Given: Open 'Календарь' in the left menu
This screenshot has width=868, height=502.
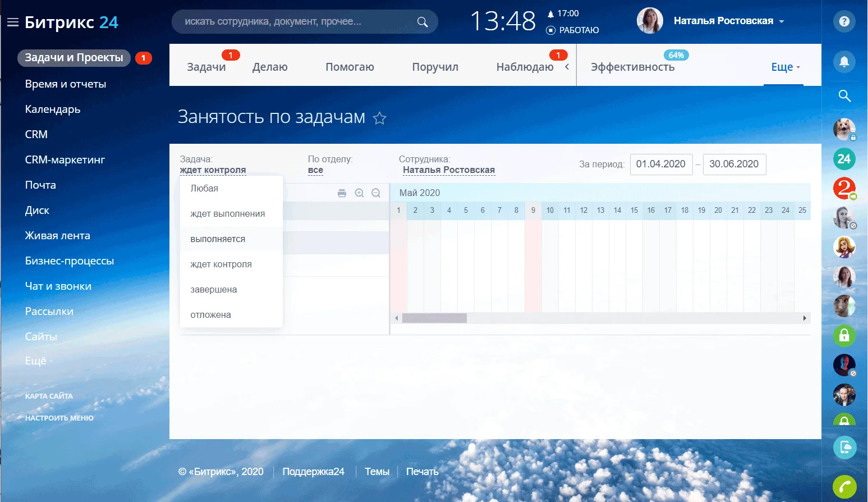Looking at the screenshot, I should point(53,109).
